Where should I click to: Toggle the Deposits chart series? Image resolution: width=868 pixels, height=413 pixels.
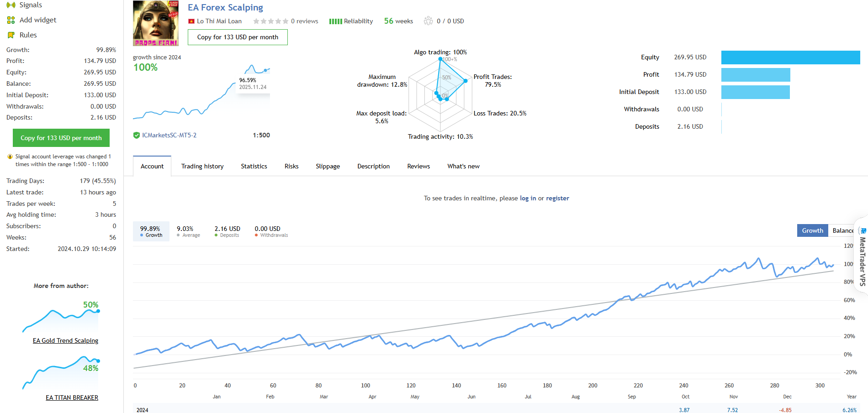227,231
